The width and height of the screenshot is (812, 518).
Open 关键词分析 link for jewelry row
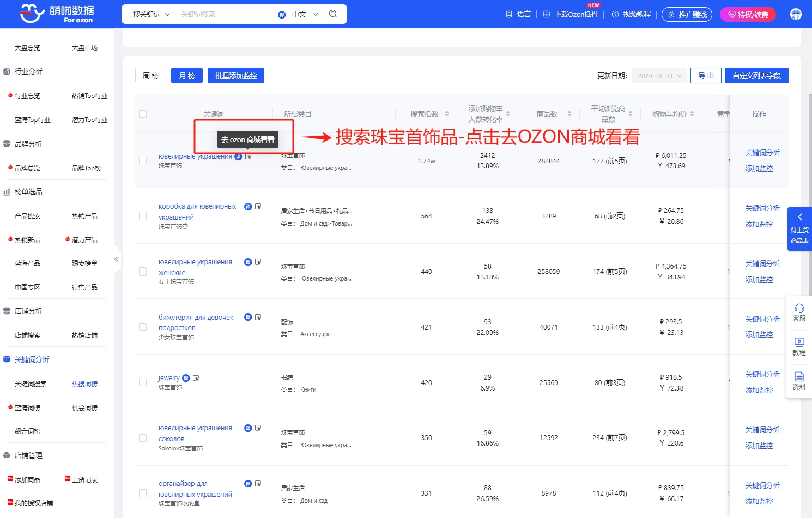[x=762, y=375]
